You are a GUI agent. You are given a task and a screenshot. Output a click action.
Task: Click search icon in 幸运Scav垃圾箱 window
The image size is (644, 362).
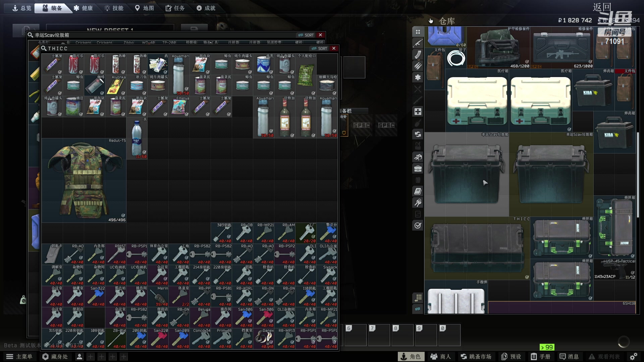[31, 35]
